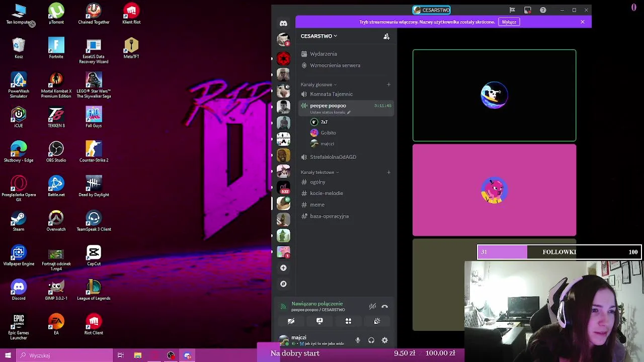Open Discord direct messages home icon

[x=283, y=24]
